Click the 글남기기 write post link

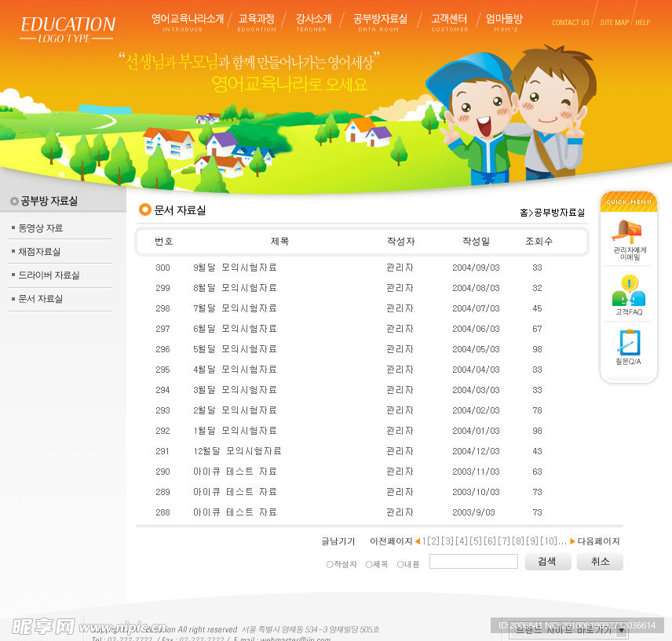click(338, 541)
